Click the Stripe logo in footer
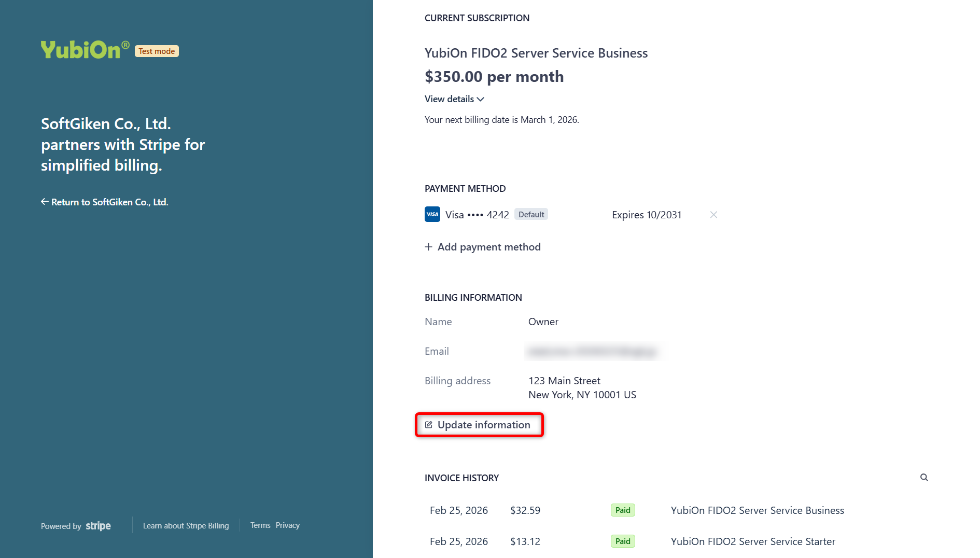The width and height of the screenshot is (980, 558). click(98, 526)
